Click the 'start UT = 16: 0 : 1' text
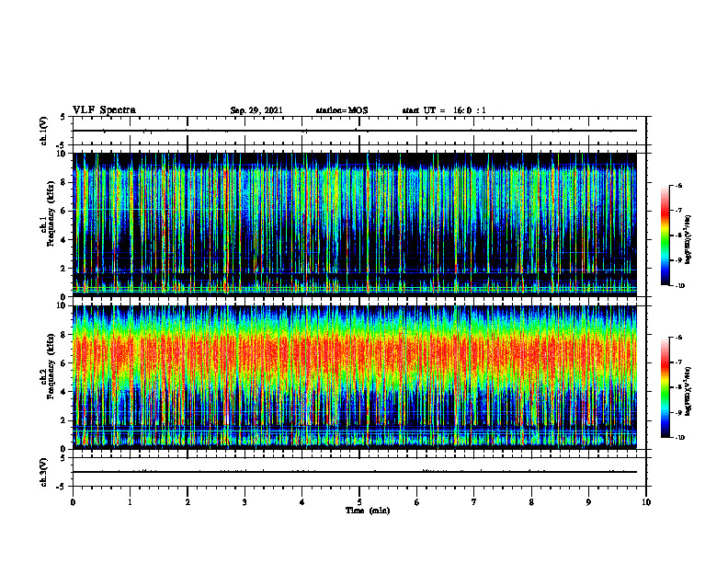Screen dimensions: 728x563 pos(444,110)
